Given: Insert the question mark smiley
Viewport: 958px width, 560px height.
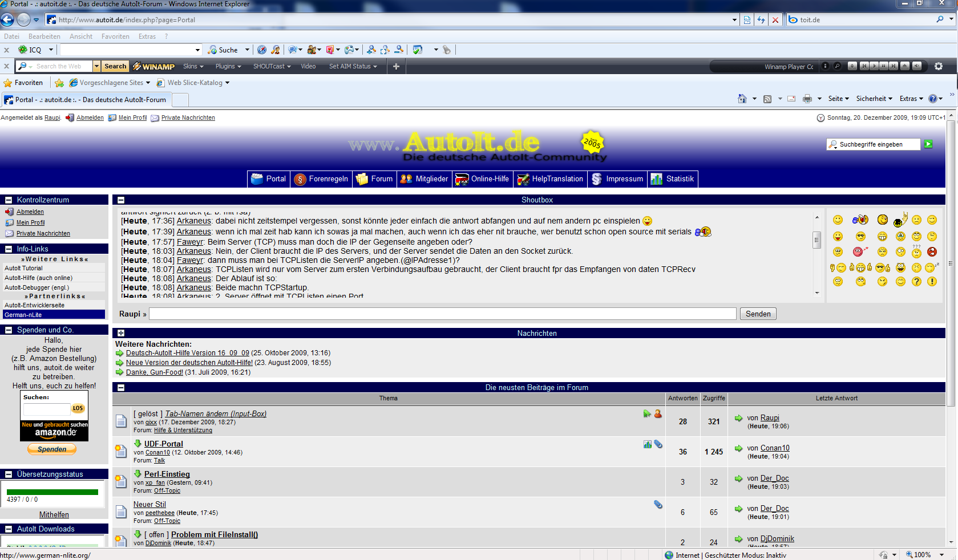Looking at the screenshot, I should pos(916,281).
